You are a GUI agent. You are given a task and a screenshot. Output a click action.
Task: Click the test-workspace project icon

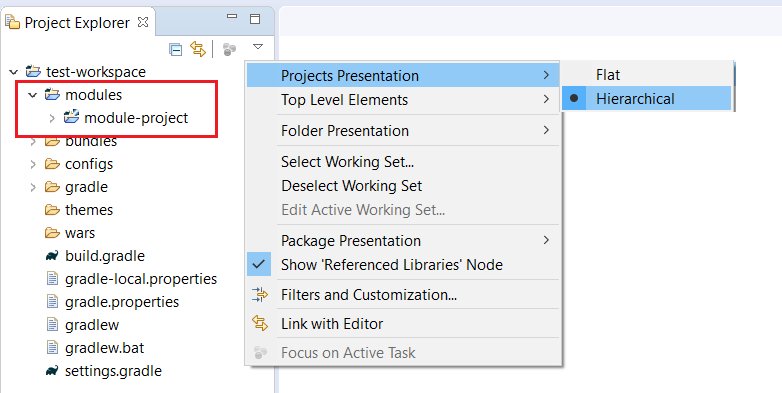pos(33,71)
